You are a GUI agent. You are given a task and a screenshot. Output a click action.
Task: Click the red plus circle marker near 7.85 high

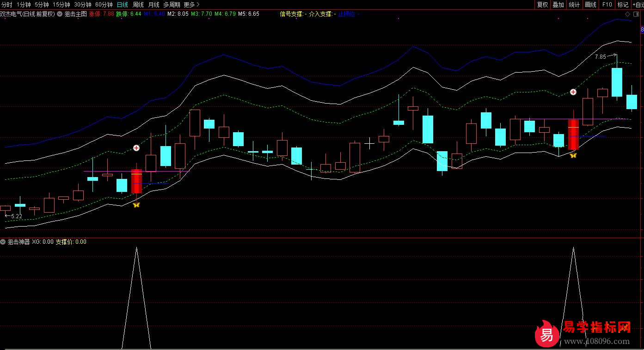(x=573, y=92)
